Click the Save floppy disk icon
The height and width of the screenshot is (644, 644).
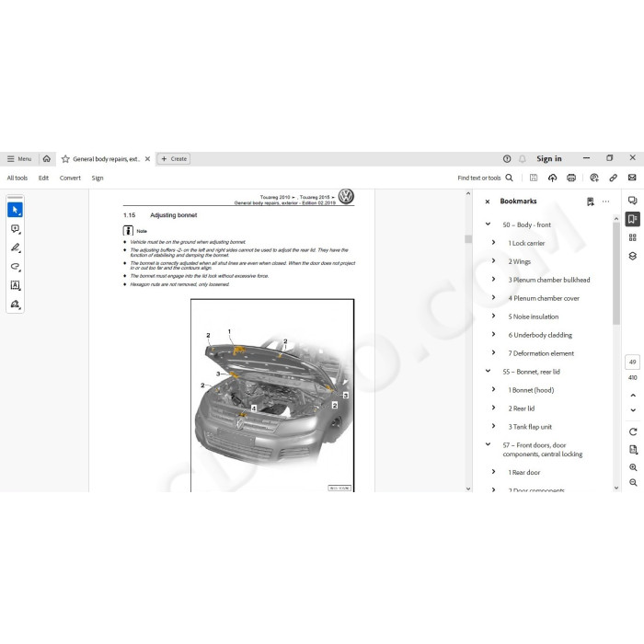click(534, 178)
